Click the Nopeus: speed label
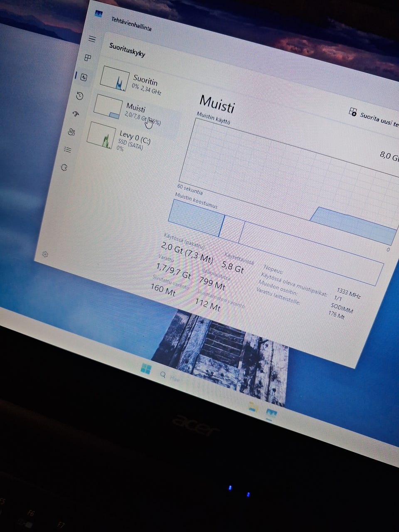Viewport: 399px width, 532px height. point(273,269)
